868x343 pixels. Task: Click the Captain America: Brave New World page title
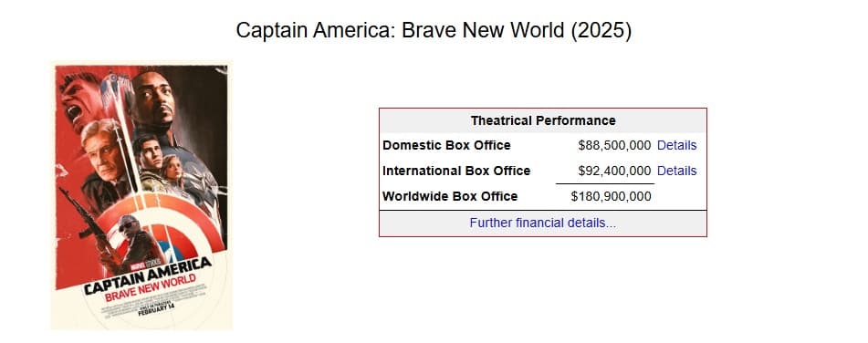click(x=434, y=30)
